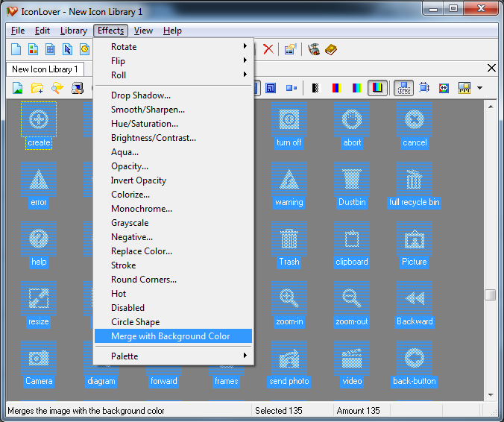Click the add image landscape icon
Viewport: 504px width, 422px height.
(17, 88)
